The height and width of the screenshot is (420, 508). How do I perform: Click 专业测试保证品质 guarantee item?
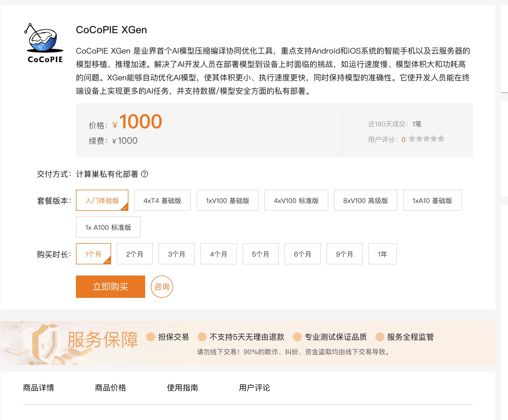click(330, 337)
